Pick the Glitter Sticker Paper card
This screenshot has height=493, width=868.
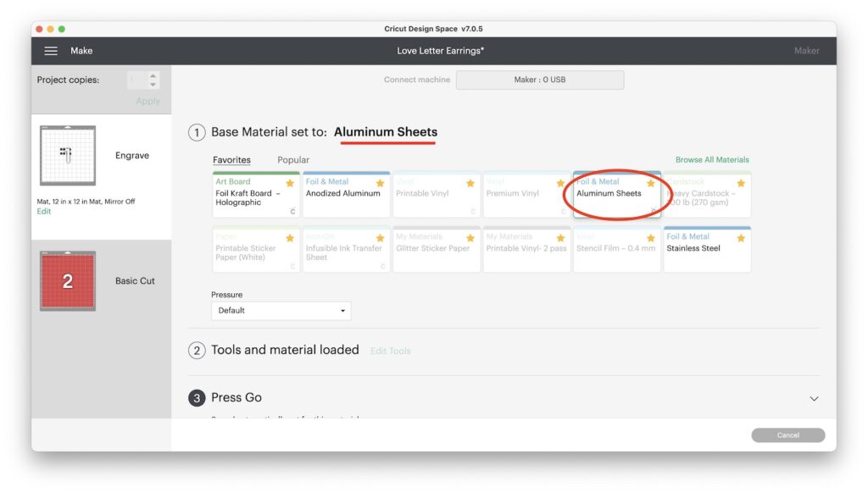coord(437,250)
